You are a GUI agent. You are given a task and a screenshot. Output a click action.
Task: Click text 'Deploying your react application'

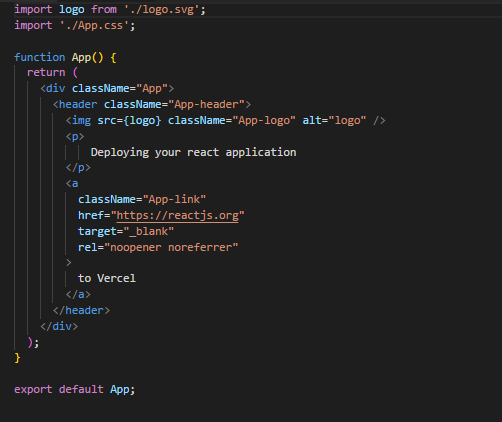pos(193,153)
